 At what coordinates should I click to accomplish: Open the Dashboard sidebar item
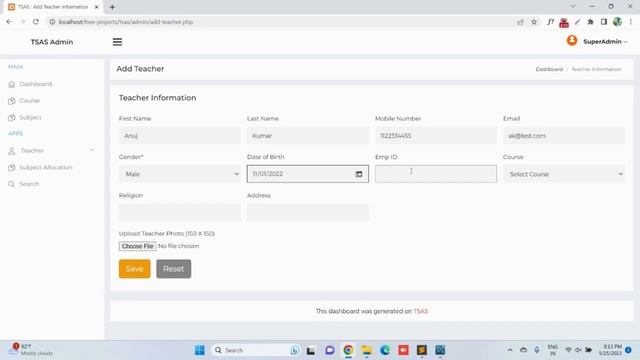[x=36, y=84]
